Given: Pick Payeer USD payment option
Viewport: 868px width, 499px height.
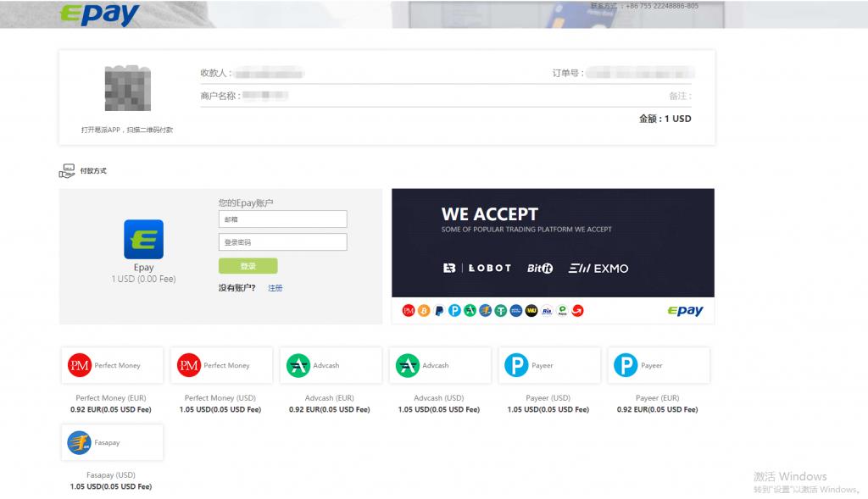Looking at the screenshot, I should [549, 365].
